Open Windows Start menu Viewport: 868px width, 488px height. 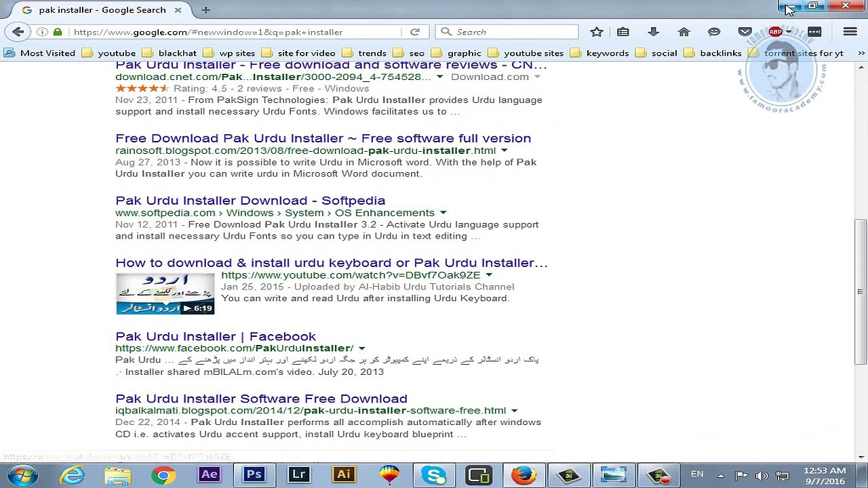21,474
